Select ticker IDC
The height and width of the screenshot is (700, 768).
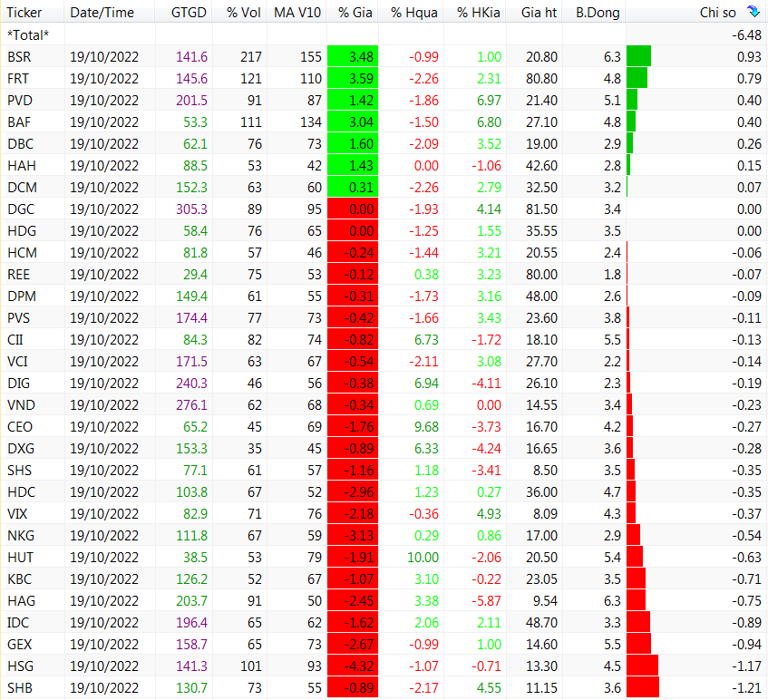click(x=17, y=623)
